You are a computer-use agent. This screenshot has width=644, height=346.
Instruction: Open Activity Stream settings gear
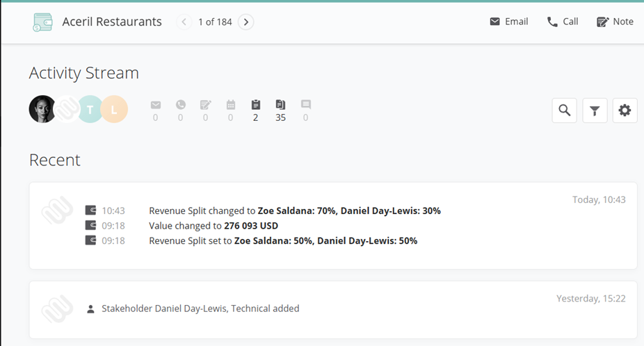tap(625, 110)
